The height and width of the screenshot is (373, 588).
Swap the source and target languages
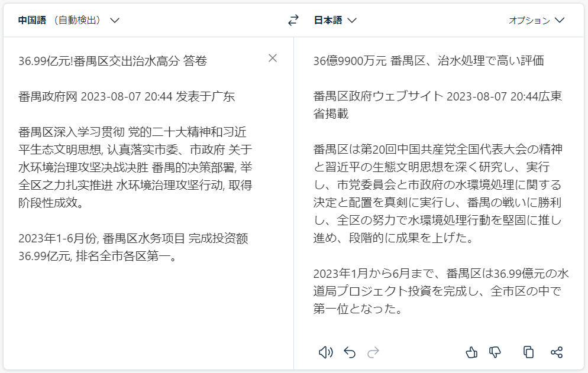point(293,20)
